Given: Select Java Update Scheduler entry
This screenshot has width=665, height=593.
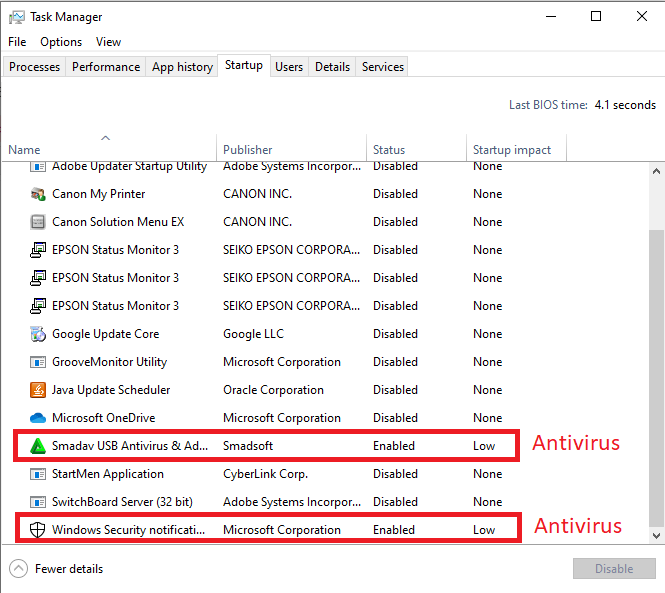Looking at the screenshot, I should click(x=111, y=390).
